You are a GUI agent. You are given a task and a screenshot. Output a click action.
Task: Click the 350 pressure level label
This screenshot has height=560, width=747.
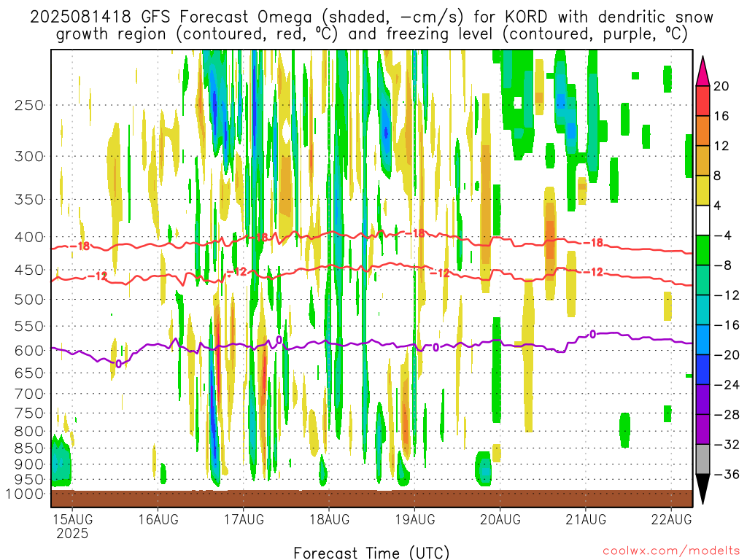coord(29,199)
